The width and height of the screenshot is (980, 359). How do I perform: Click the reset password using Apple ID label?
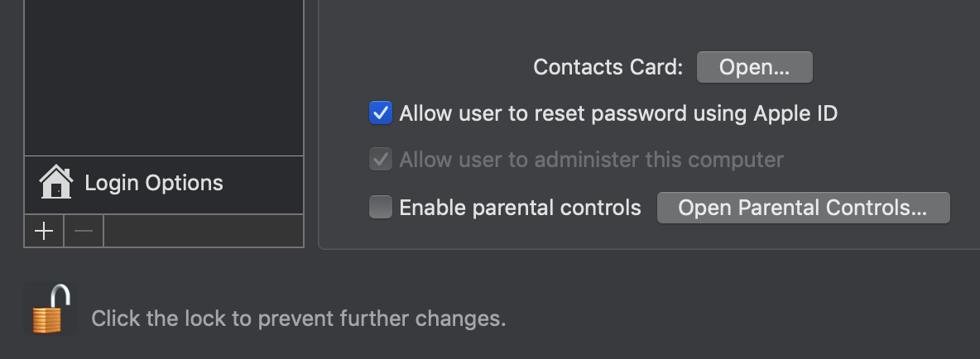coord(618,113)
